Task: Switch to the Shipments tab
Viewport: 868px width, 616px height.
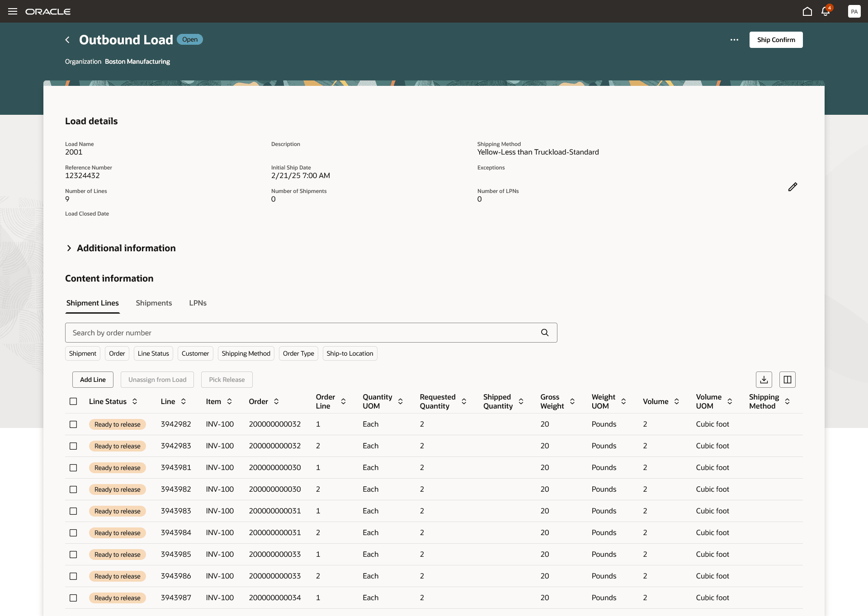Action: 154,303
